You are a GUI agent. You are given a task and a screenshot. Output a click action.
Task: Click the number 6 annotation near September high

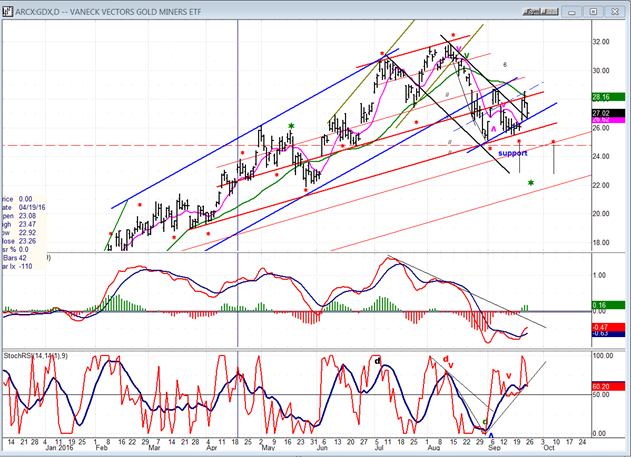[x=505, y=64]
